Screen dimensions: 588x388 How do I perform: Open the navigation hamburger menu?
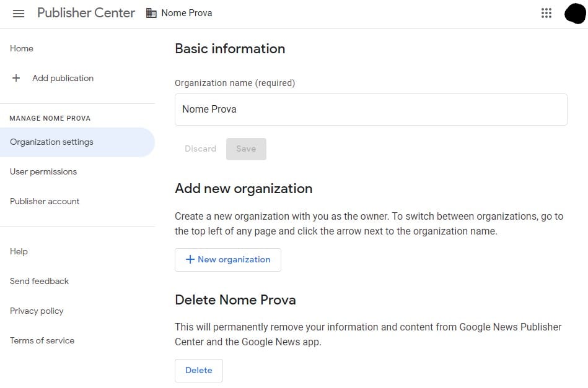(19, 13)
